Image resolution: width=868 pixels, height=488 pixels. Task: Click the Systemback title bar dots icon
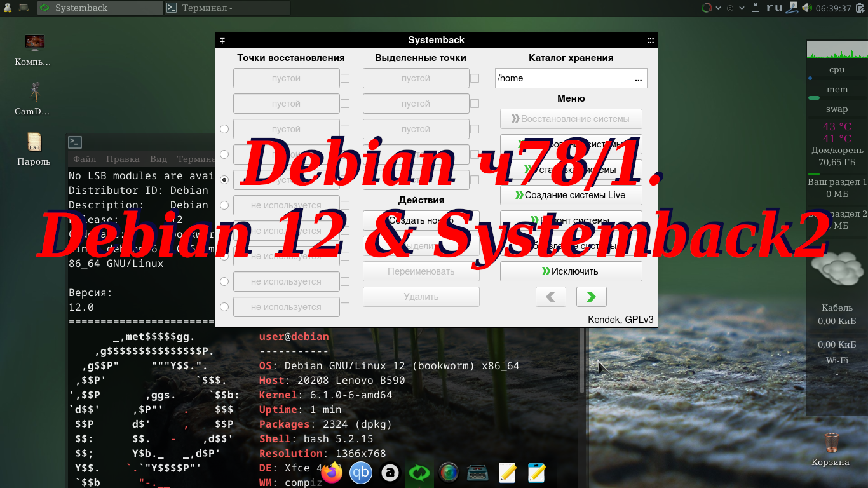pyautogui.click(x=650, y=40)
